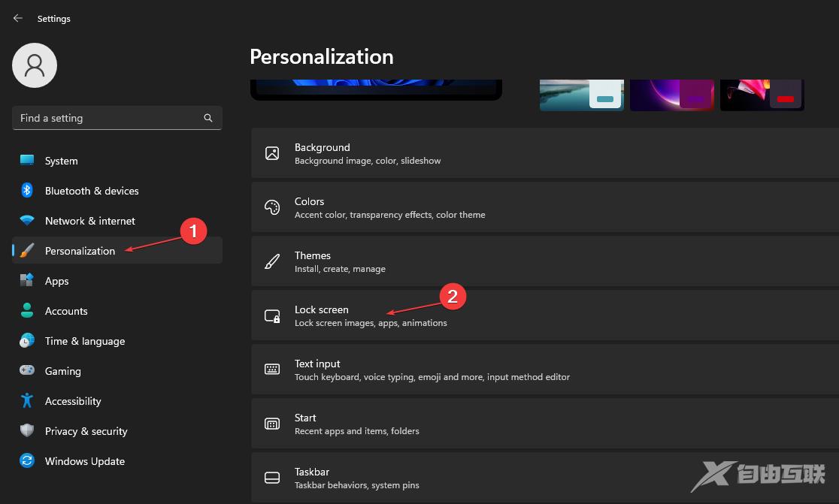Image resolution: width=839 pixels, height=504 pixels.
Task: Select the Taskbar settings icon
Action: tap(272, 478)
